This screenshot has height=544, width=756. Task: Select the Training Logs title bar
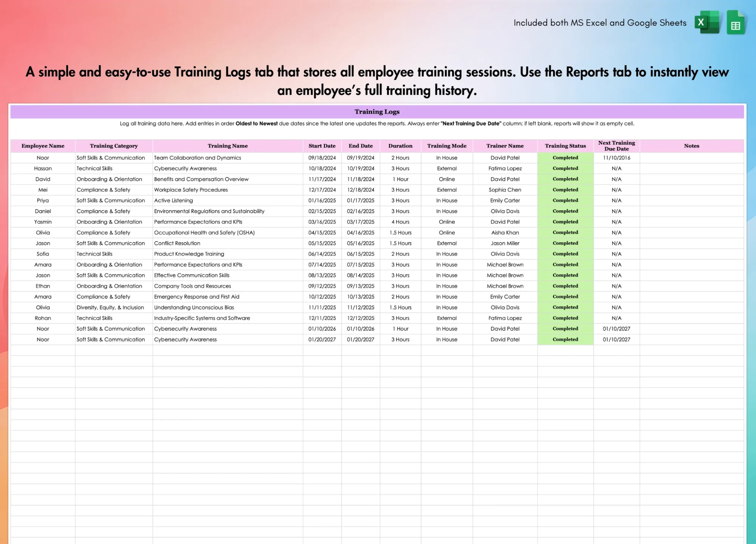pos(377,112)
